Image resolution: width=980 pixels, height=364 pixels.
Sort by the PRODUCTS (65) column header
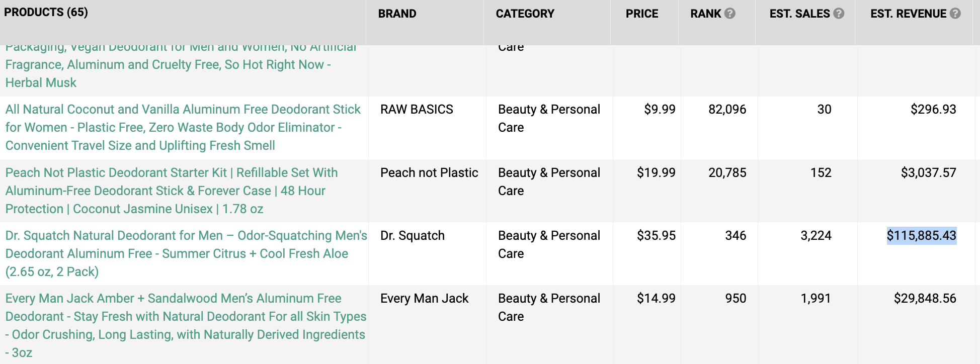point(46,12)
